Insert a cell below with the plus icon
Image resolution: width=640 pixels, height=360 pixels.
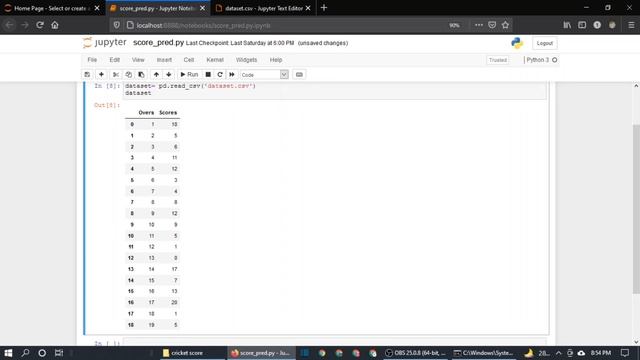pos(101,75)
